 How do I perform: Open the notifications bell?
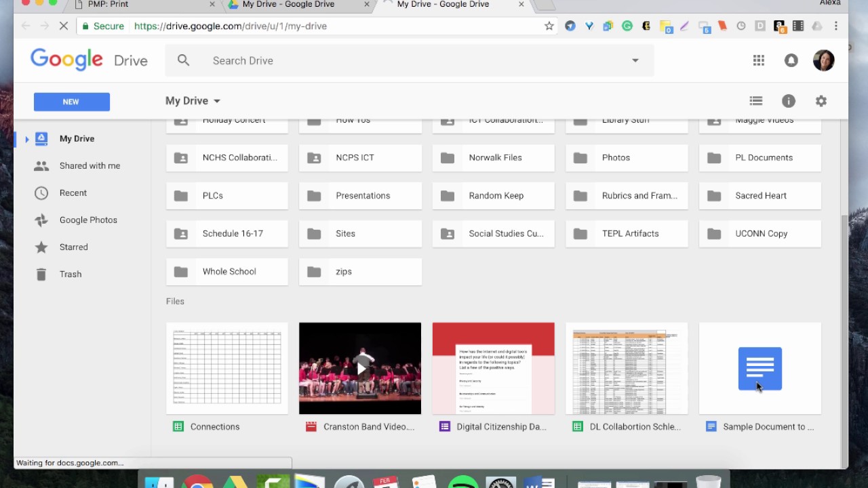click(x=791, y=60)
